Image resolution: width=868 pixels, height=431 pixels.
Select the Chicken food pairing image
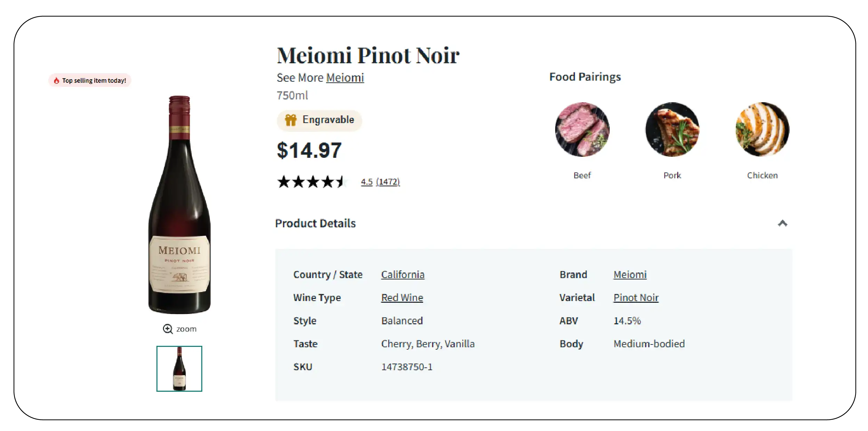click(762, 129)
